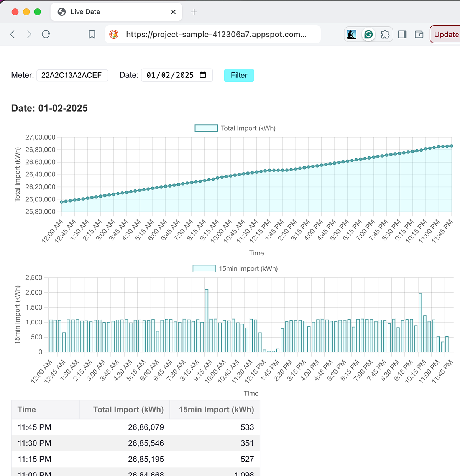Toggle the Total Import (kWh) legend swatch

click(x=206, y=128)
